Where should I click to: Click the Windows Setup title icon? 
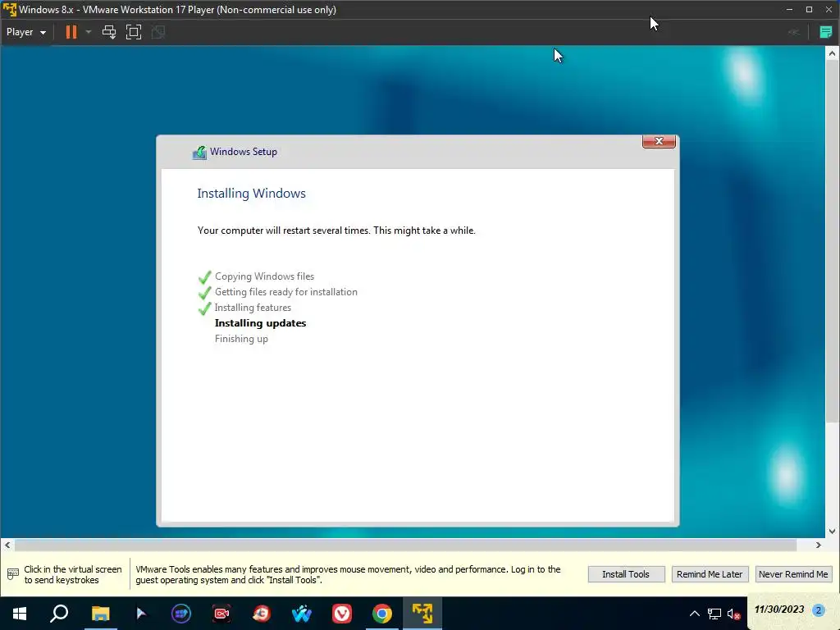(199, 152)
